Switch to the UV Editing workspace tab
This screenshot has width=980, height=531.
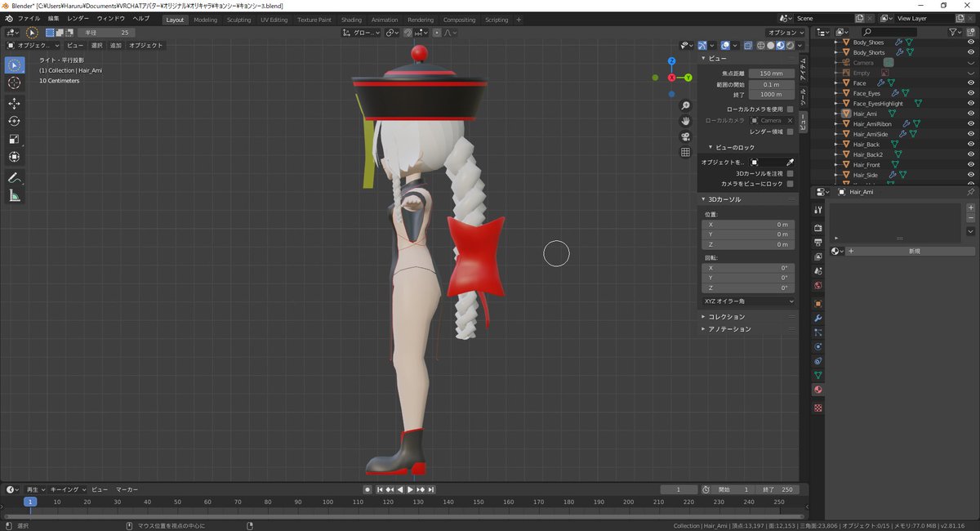(274, 20)
